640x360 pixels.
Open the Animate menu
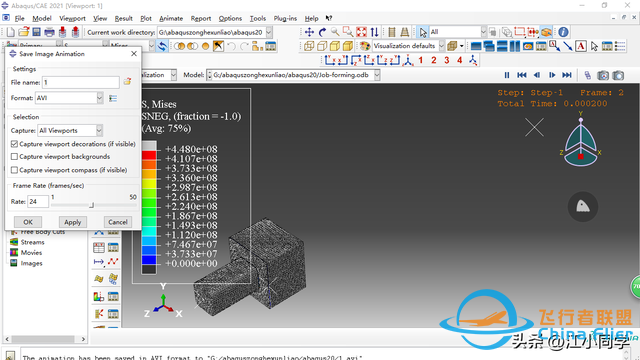[171, 18]
